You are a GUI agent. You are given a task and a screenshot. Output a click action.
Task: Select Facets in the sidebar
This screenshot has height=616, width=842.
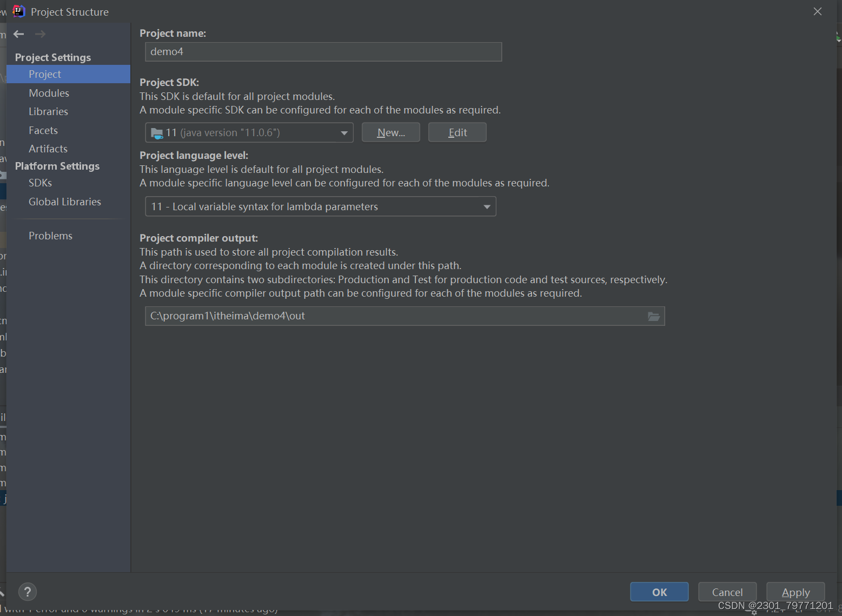click(43, 130)
